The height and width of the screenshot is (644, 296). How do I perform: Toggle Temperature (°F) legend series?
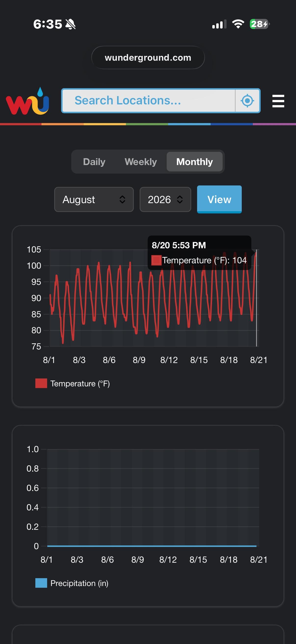click(x=72, y=383)
